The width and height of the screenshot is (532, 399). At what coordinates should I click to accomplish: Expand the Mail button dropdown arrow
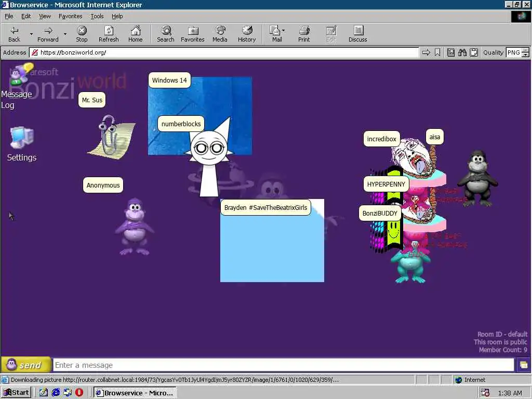[283, 31]
